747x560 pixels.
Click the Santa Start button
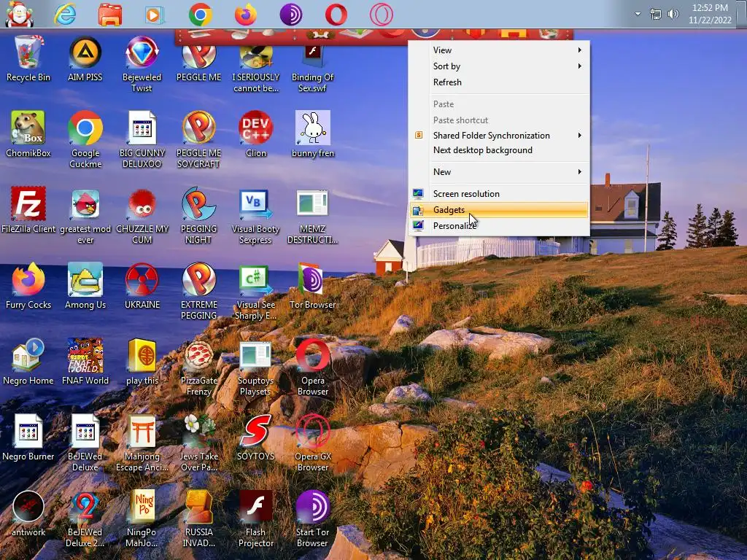pos(20,15)
